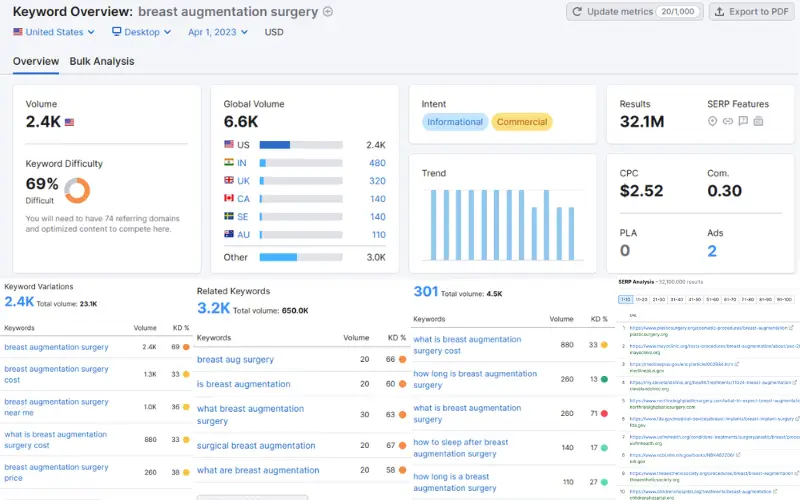The width and height of the screenshot is (800, 500).
Task: Click the red KD dot for 'what is breast augmentation surgery'
Action: [604, 413]
